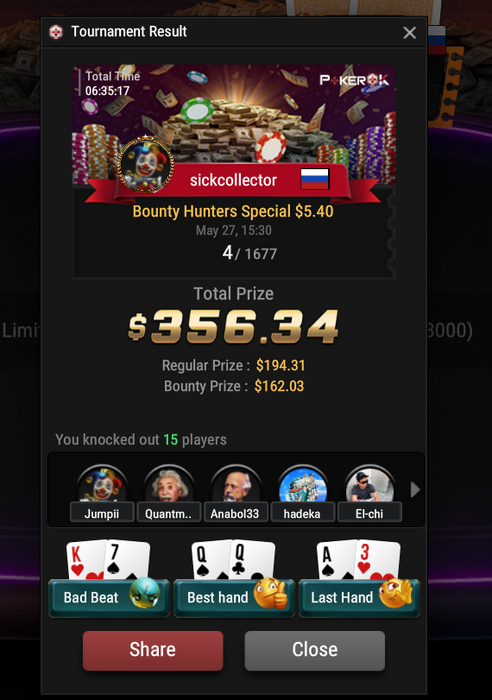
Task: Open the Last Hand replay
Action: (x=359, y=597)
